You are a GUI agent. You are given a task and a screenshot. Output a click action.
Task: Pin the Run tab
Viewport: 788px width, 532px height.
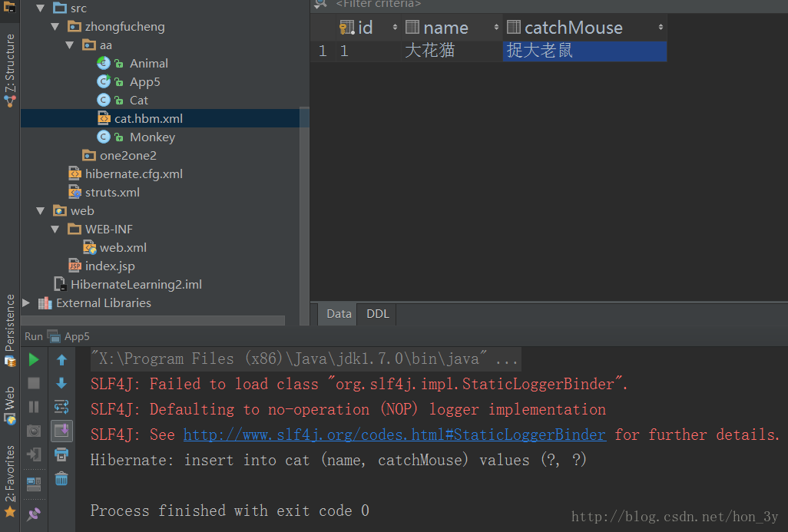[34, 514]
